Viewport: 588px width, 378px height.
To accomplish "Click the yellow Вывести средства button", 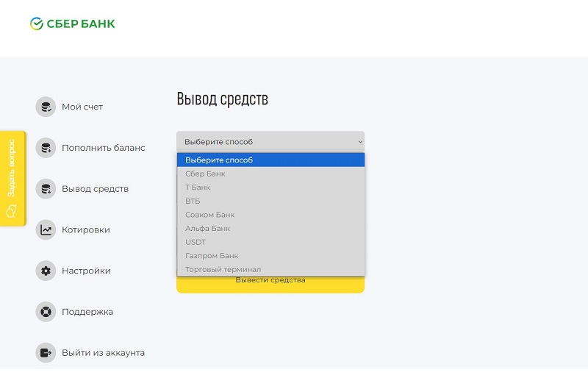I will 270,285.
